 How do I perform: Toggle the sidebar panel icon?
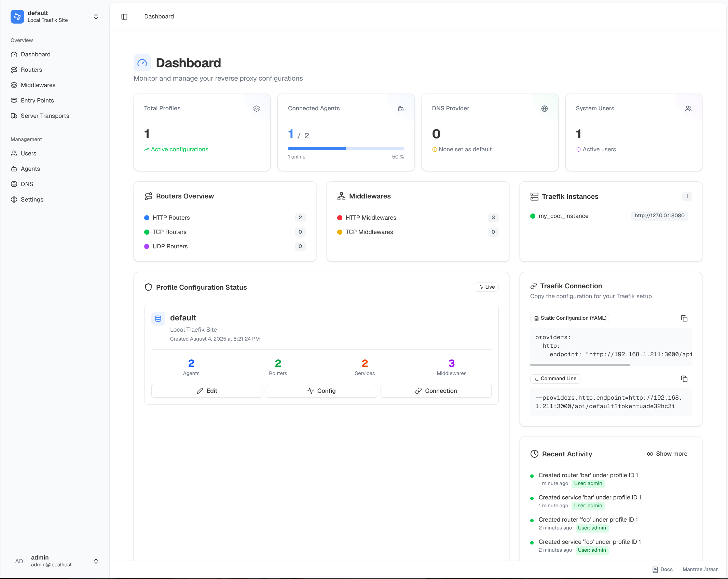tap(124, 17)
